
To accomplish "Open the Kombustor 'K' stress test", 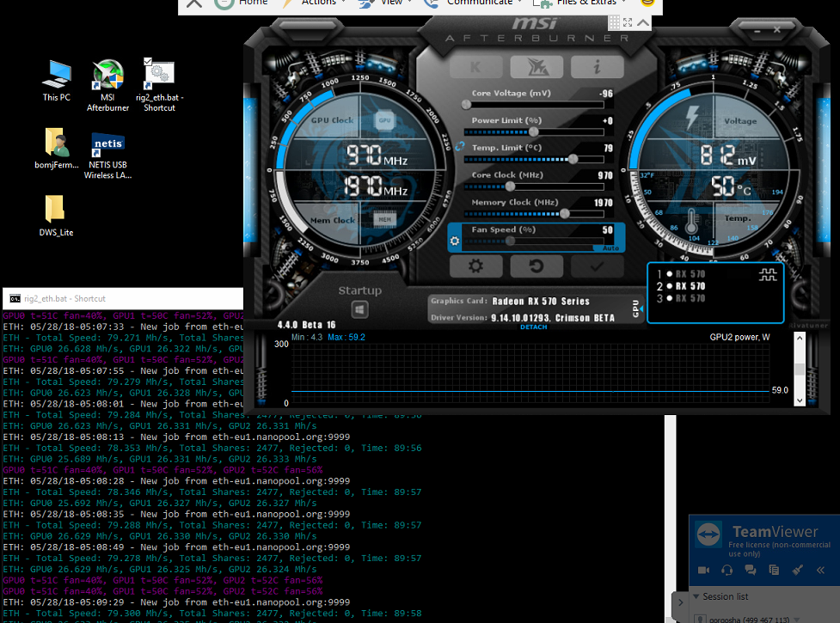I will pos(475,67).
